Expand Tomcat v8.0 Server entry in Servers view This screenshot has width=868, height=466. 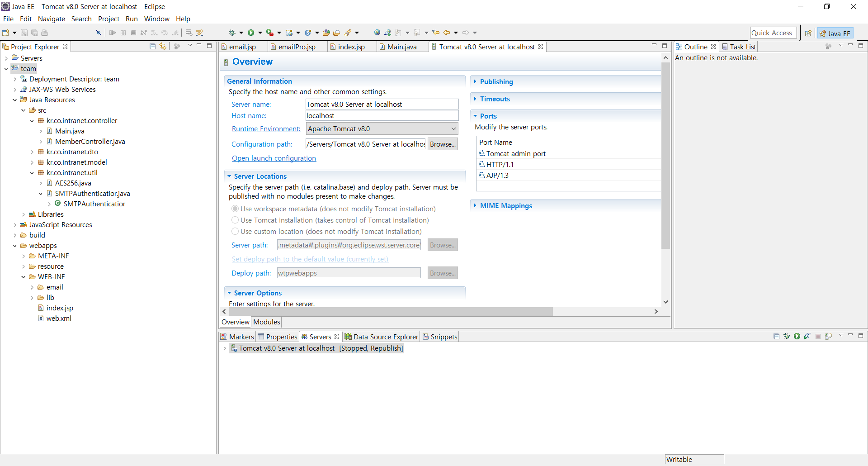pos(224,348)
